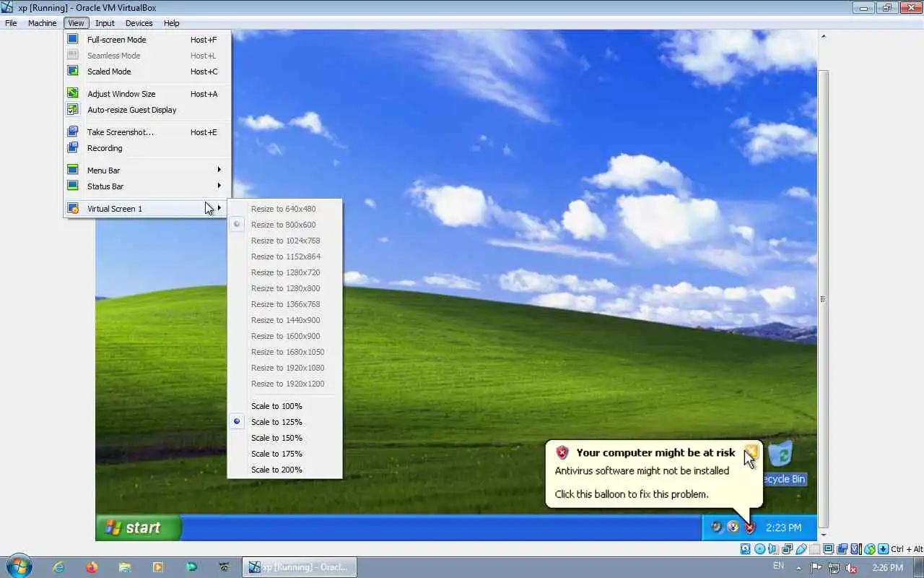
Task: Click the Action Center flag tray icon
Action: 816,568
